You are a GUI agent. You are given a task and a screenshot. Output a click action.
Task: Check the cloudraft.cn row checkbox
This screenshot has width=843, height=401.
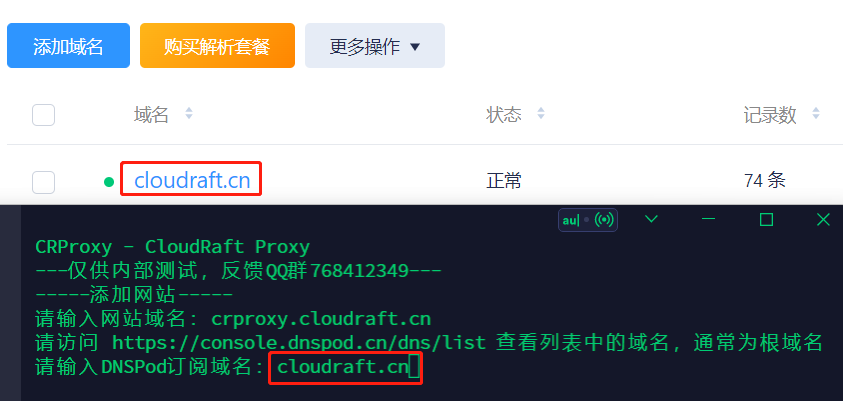click(44, 182)
